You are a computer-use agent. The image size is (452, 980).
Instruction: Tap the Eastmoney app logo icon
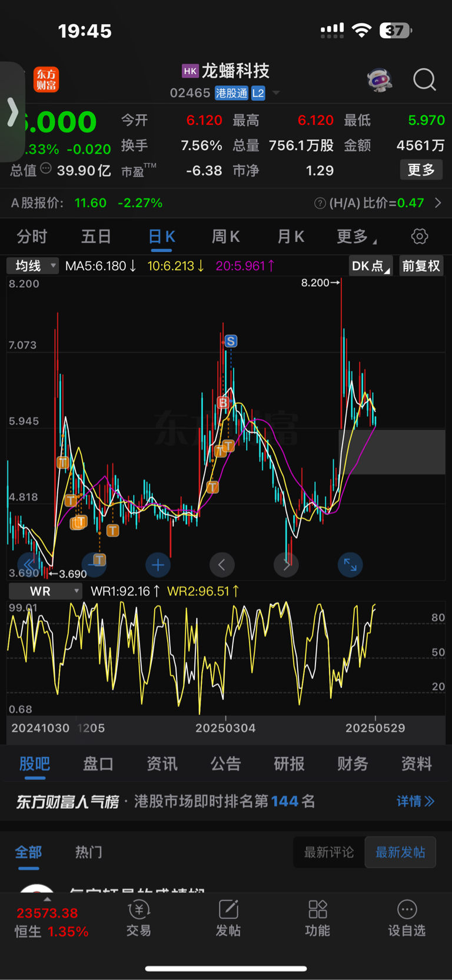pyautogui.click(x=46, y=79)
